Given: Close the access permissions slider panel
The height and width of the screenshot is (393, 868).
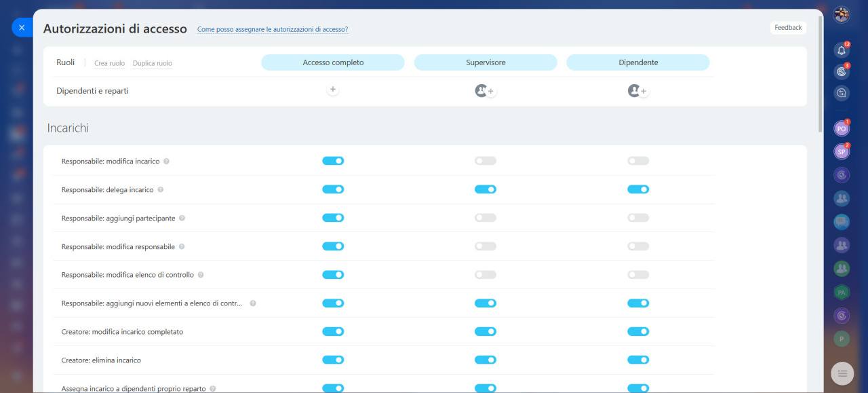Looking at the screenshot, I should pos(22,28).
